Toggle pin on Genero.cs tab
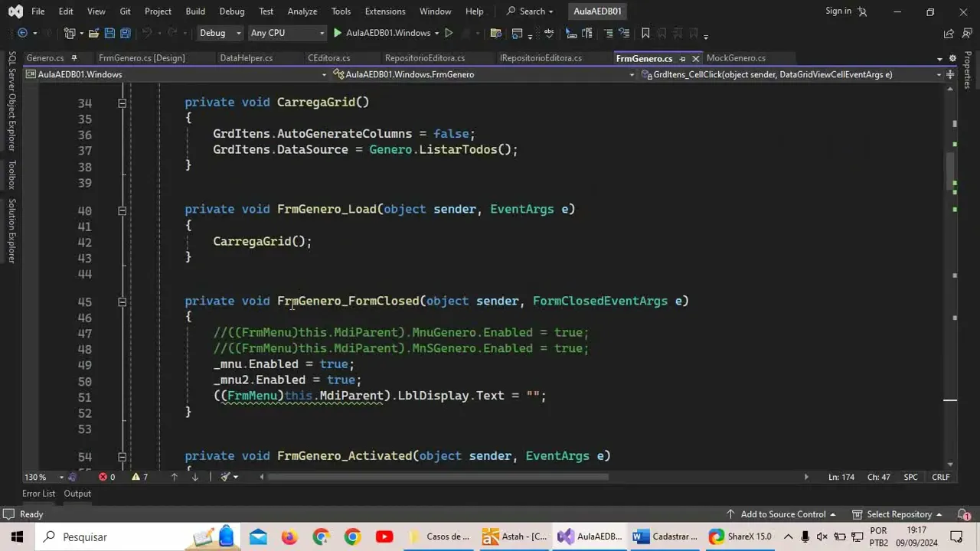980x551 pixels. coord(74,58)
